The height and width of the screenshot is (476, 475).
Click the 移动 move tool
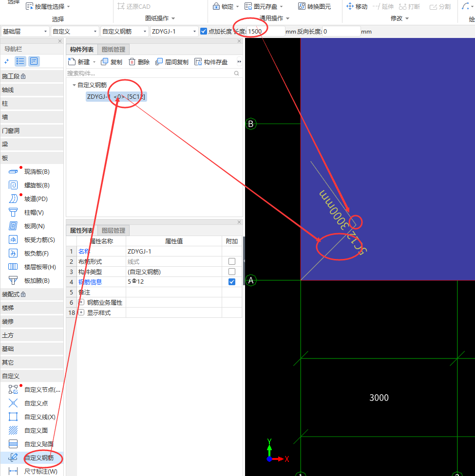tap(357, 6)
